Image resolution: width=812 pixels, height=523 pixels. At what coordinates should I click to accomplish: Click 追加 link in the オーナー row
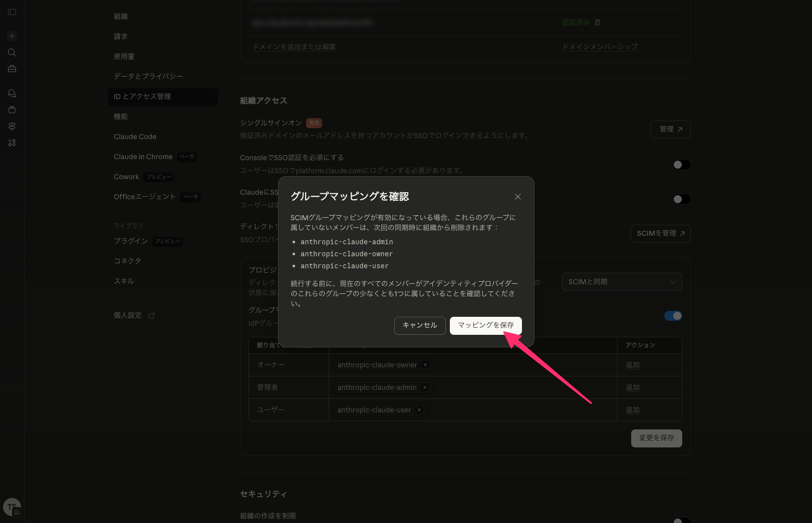(632, 365)
